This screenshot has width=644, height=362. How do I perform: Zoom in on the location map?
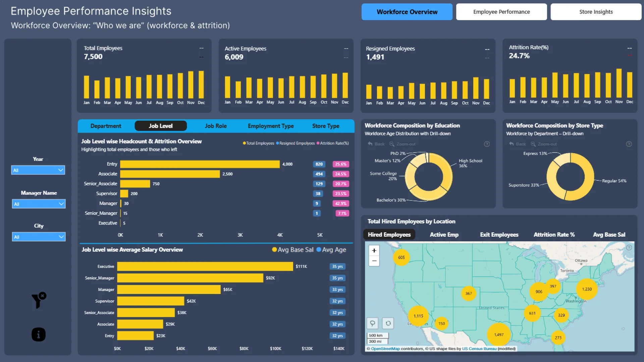pos(374,251)
